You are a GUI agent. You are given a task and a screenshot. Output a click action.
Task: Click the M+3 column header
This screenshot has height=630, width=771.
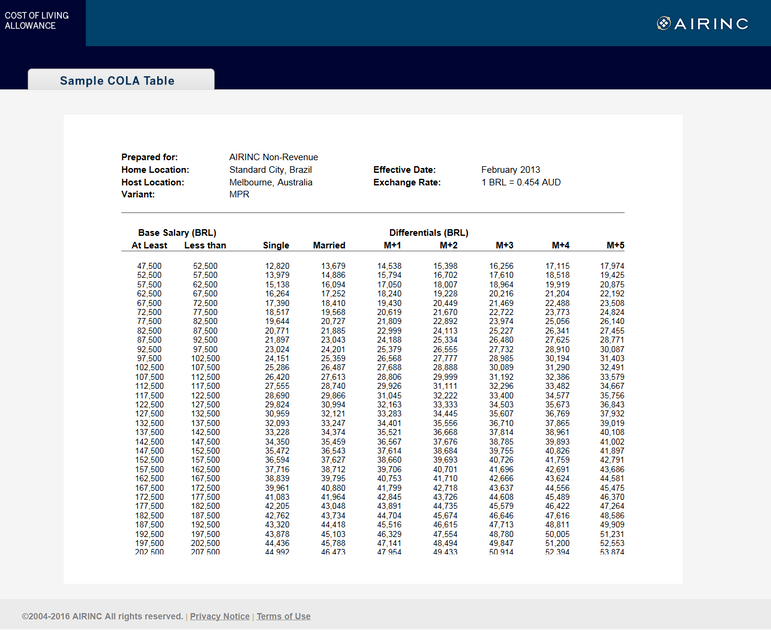[x=504, y=245]
